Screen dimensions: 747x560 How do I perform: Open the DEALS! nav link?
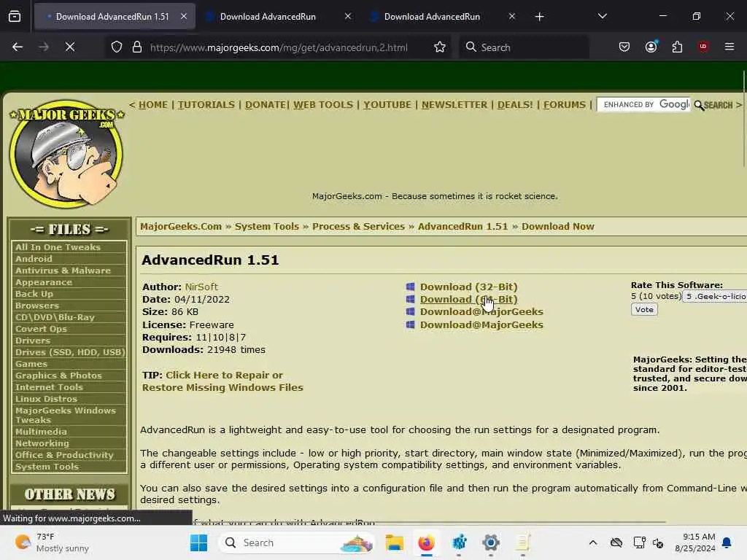[x=515, y=104]
